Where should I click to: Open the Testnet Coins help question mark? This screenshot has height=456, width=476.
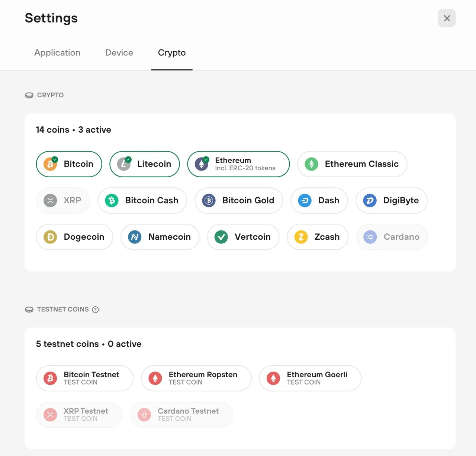[x=96, y=310]
